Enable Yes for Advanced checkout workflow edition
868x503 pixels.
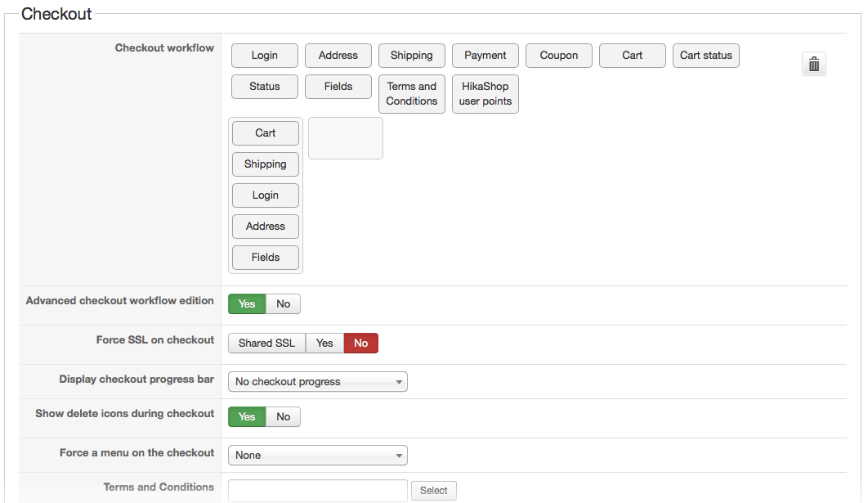coord(247,304)
